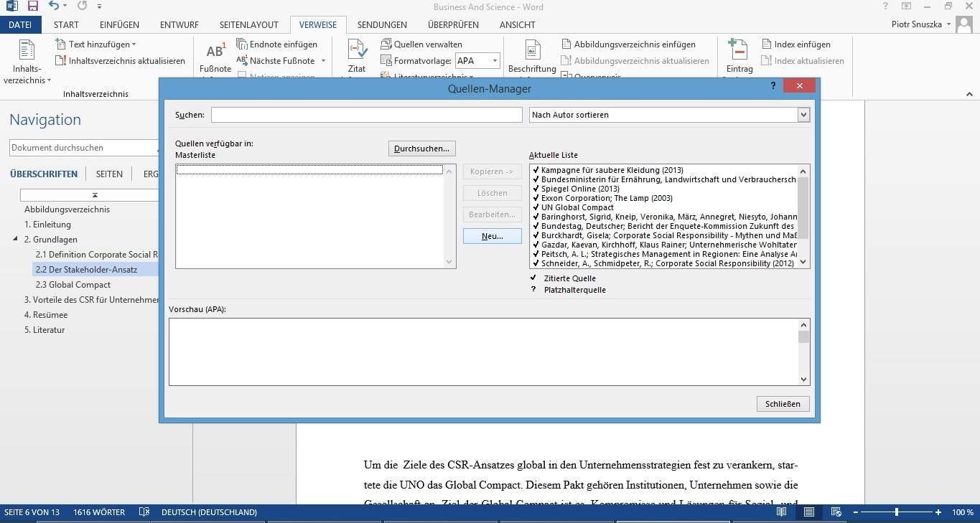980x523 pixels.
Task: Insert a Zitat citation
Action: [x=357, y=50]
